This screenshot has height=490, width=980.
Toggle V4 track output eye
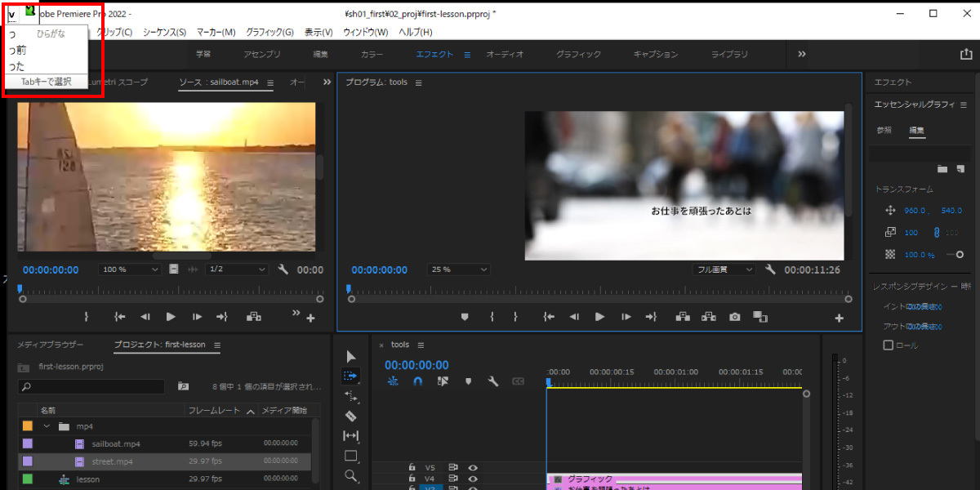(472, 479)
